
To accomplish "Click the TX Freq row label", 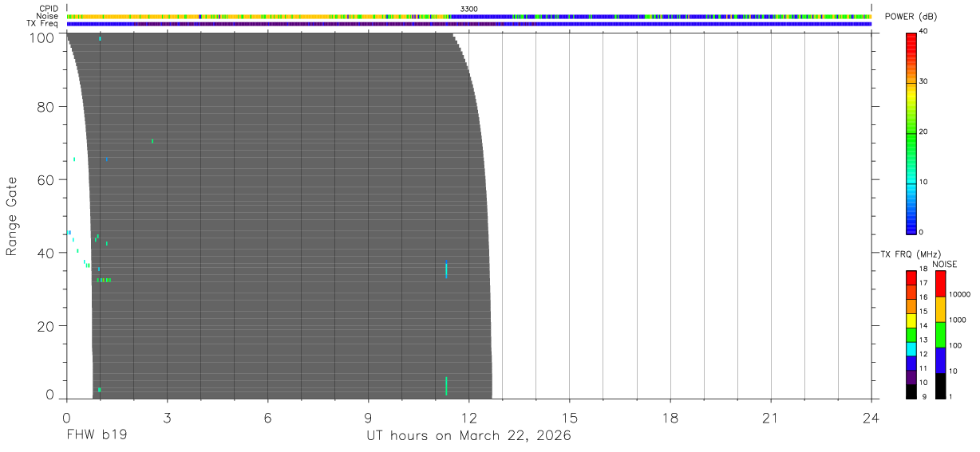I will click(42, 24).
